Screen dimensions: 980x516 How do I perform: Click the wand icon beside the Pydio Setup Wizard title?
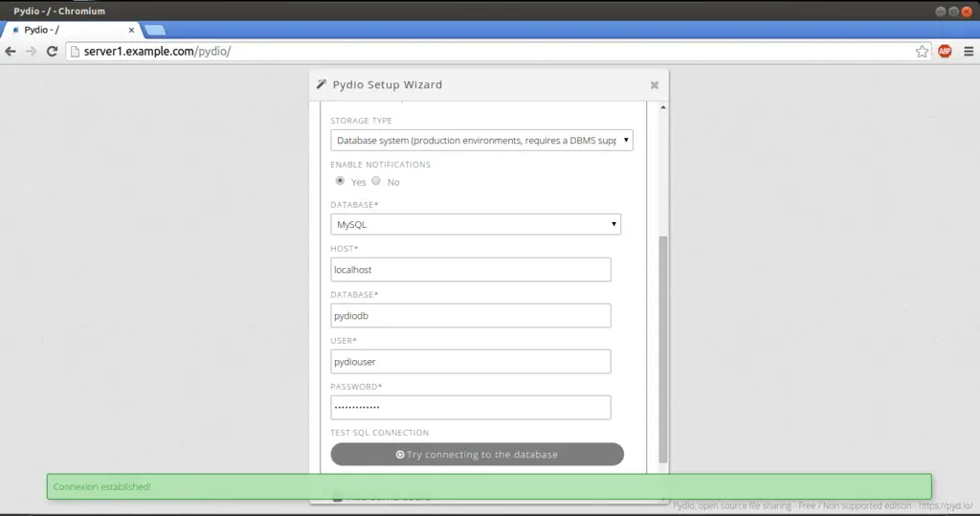tap(322, 84)
